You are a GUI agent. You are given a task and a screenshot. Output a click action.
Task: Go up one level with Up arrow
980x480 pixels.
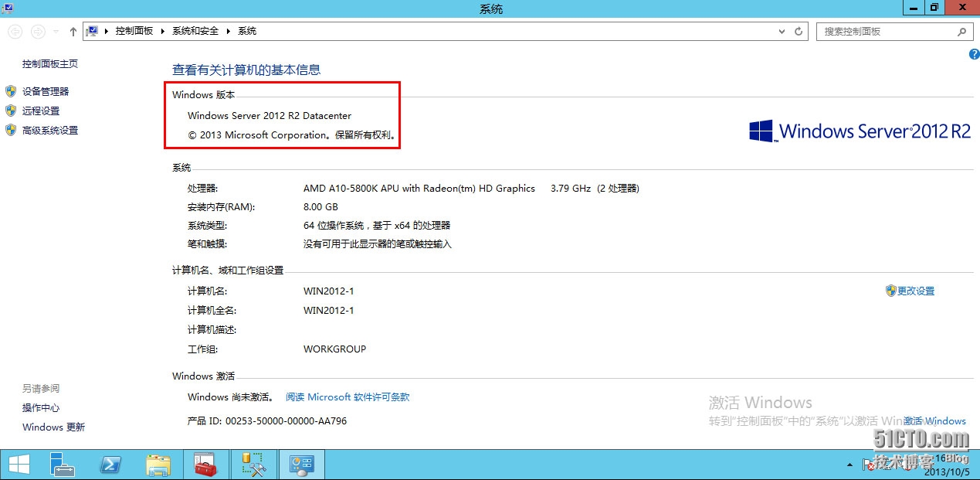point(73,32)
